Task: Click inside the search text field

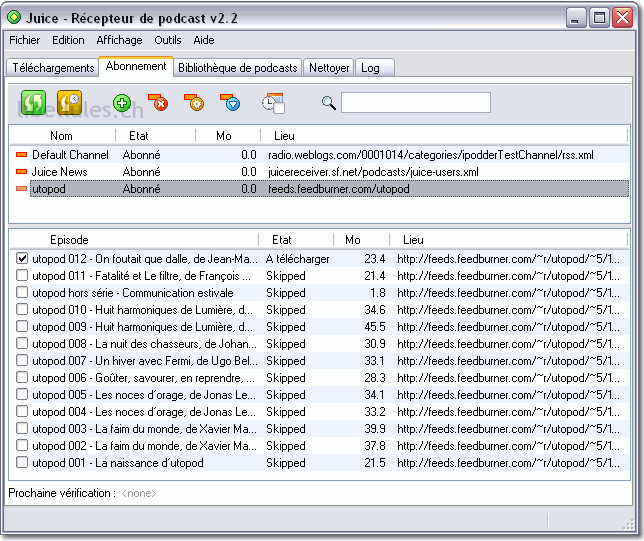Action: tap(416, 103)
